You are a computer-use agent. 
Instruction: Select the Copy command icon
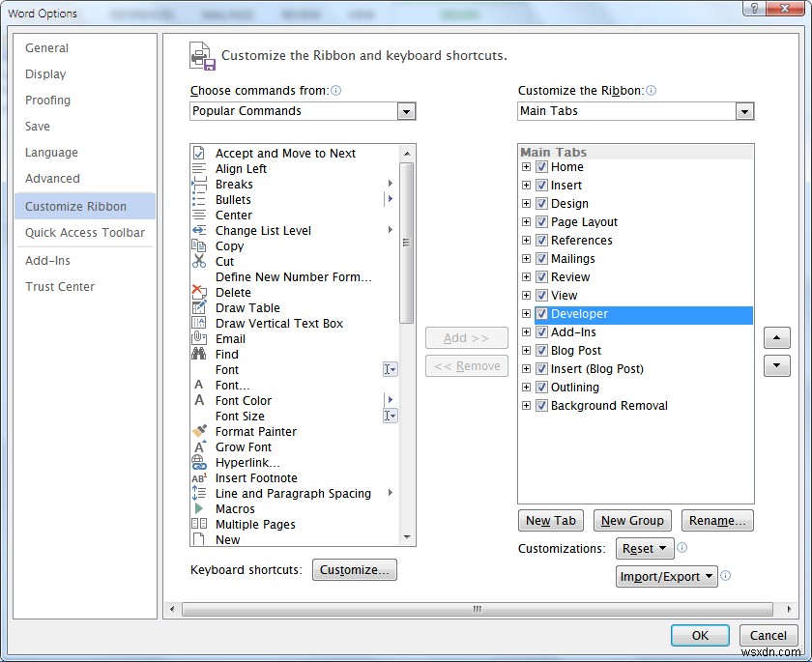pyautogui.click(x=201, y=245)
